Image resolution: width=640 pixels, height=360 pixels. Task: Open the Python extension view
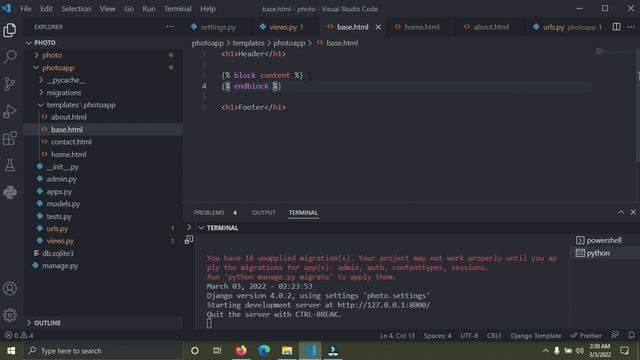click(x=10, y=192)
